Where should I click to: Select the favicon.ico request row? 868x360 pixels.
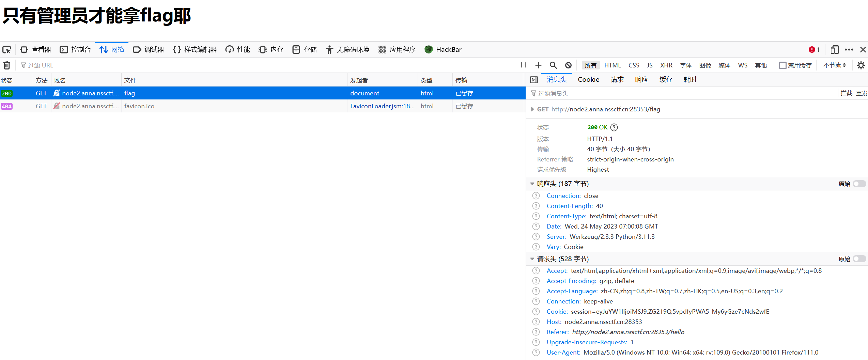click(x=263, y=106)
